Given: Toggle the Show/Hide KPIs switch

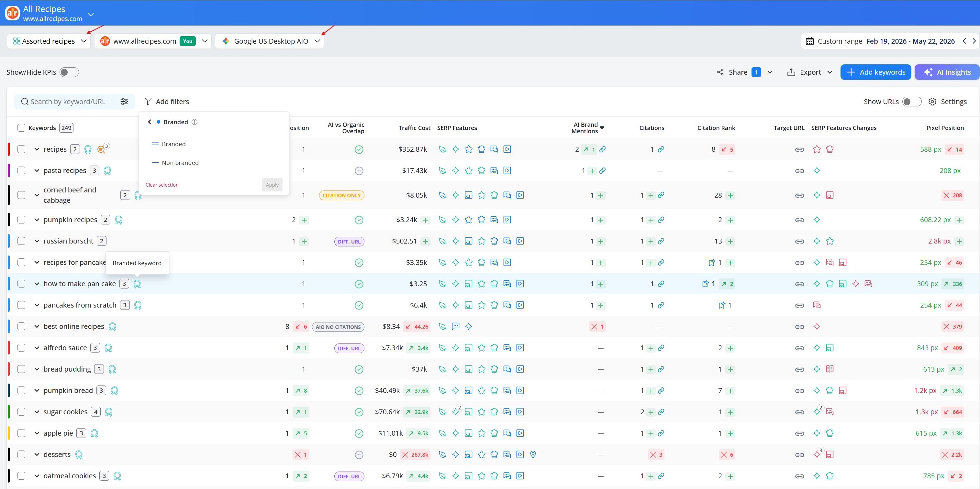Looking at the screenshot, I should (x=69, y=72).
